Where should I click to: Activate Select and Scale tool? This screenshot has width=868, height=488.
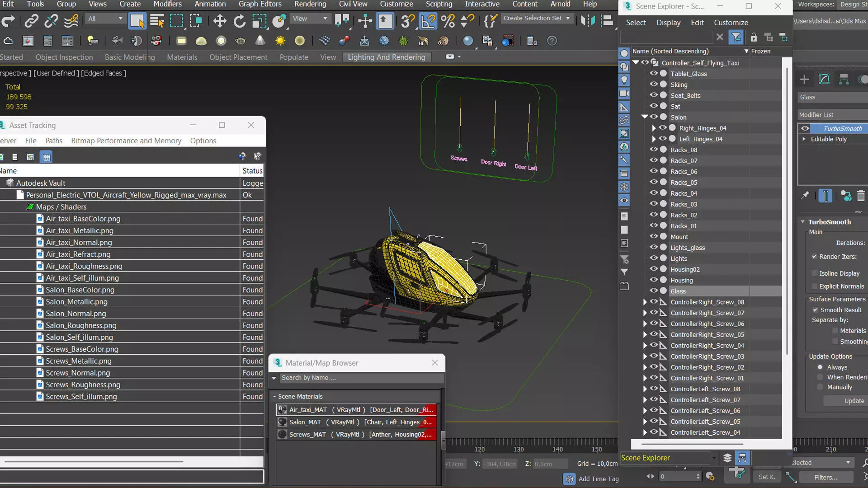[259, 20]
